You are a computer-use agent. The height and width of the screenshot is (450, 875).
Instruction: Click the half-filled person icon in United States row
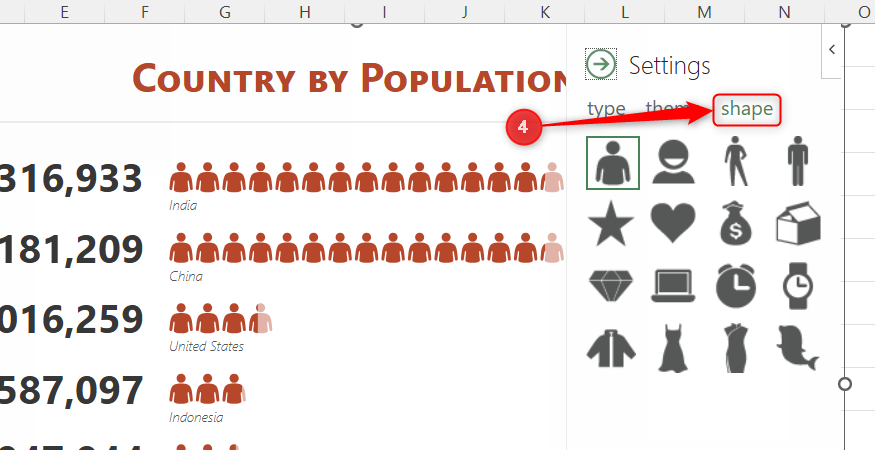[260, 319]
